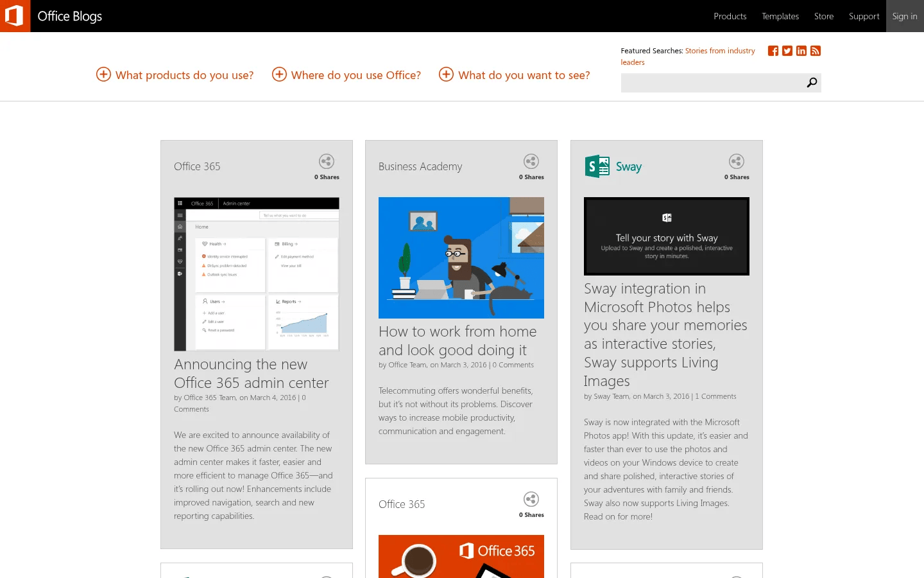The height and width of the screenshot is (578, 924).
Task: Open the Products menu
Action: point(730,16)
